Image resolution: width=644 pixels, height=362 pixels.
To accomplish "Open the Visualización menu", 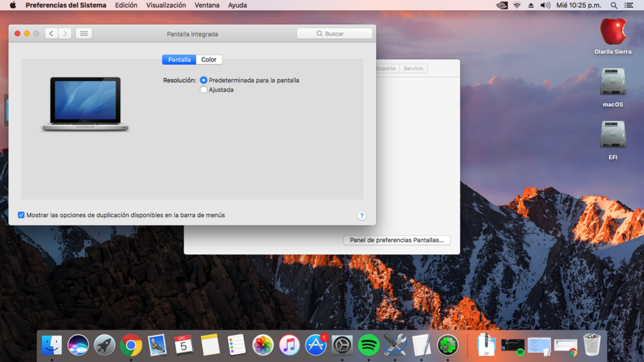I will point(166,5).
